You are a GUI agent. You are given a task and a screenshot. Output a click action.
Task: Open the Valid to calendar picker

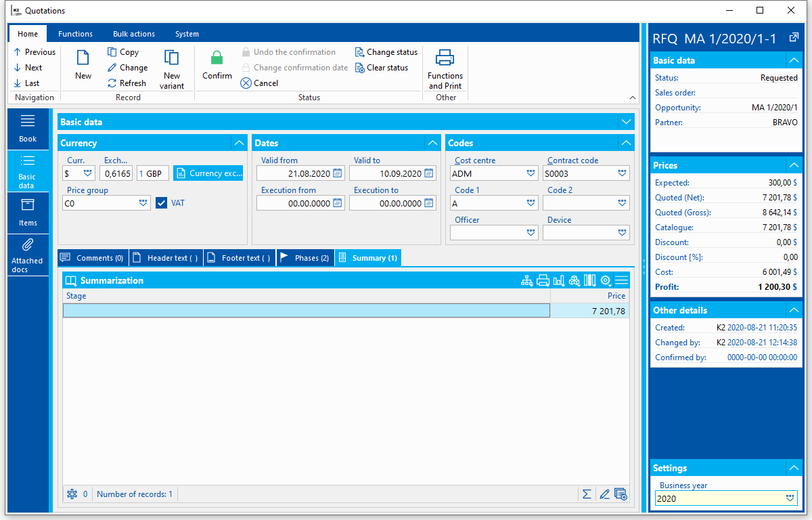(428, 173)
